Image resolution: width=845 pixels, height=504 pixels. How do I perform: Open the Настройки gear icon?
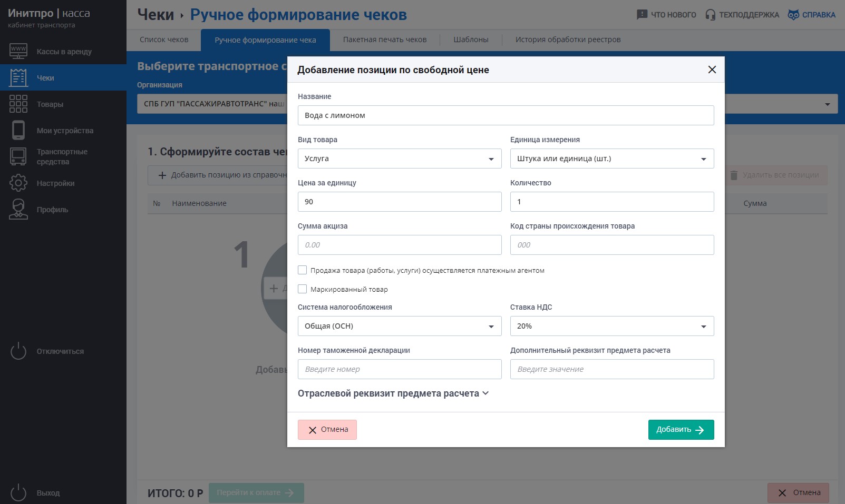18,183
